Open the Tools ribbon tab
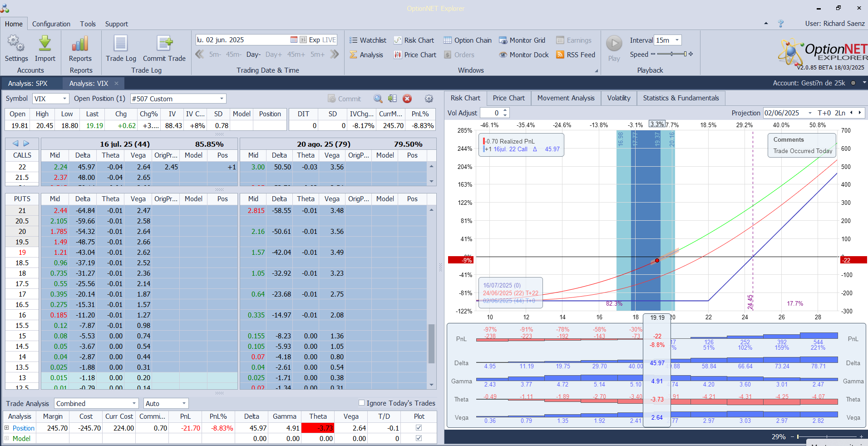This screenshot has width=868, height=446. 88,24
